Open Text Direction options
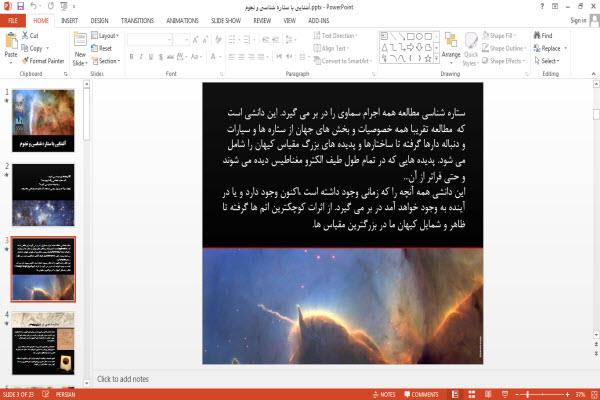The height and width of the screenshot is (400, 600). [336, 36]
